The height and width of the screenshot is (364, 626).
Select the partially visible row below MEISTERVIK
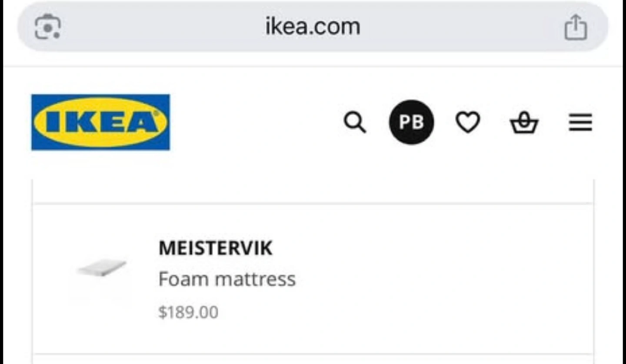(313, 359)
